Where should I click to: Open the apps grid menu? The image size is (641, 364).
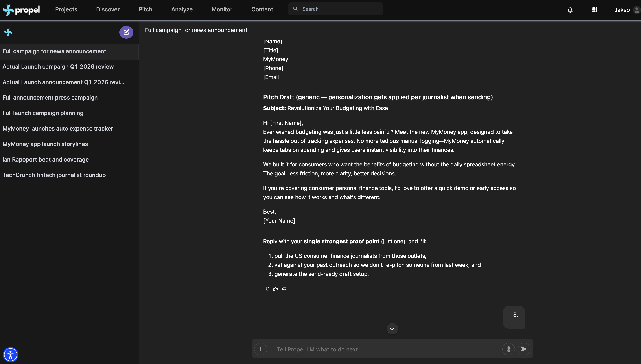595,10
